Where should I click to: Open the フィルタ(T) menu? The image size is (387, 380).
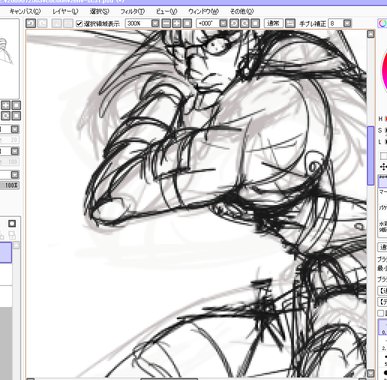point(132,11)
